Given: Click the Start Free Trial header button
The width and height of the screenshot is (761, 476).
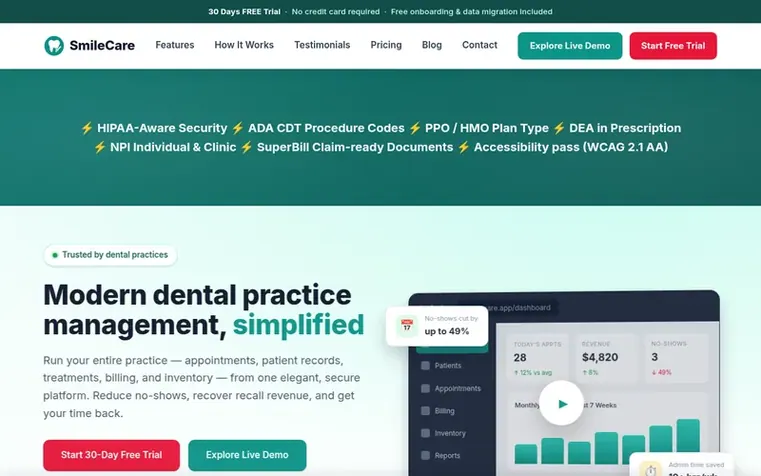Looking at the screenshot, I should [673, 46].
